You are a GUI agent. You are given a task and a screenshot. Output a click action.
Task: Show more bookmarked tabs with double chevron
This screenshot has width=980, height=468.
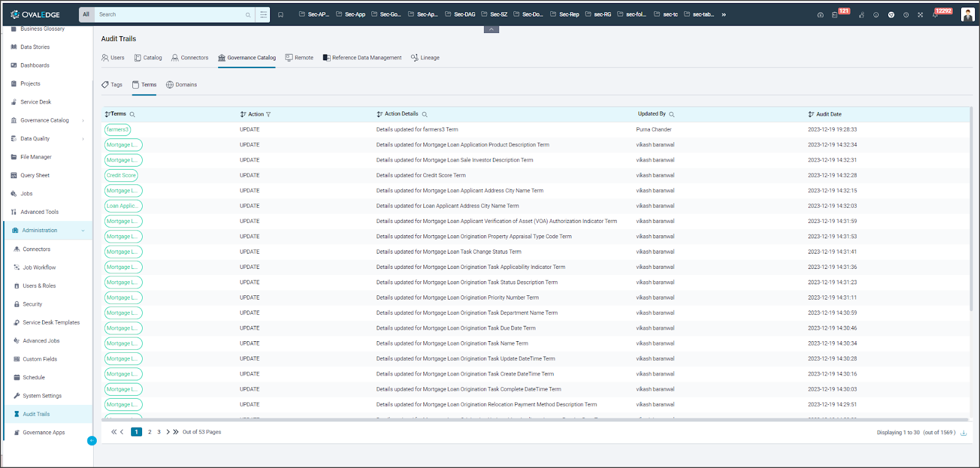tap(724, 15)
